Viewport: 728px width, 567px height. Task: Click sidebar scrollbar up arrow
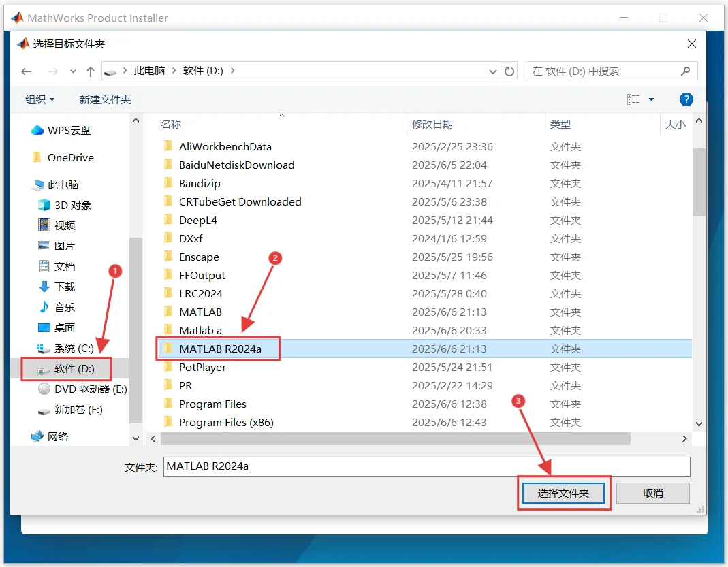point(136,120)
